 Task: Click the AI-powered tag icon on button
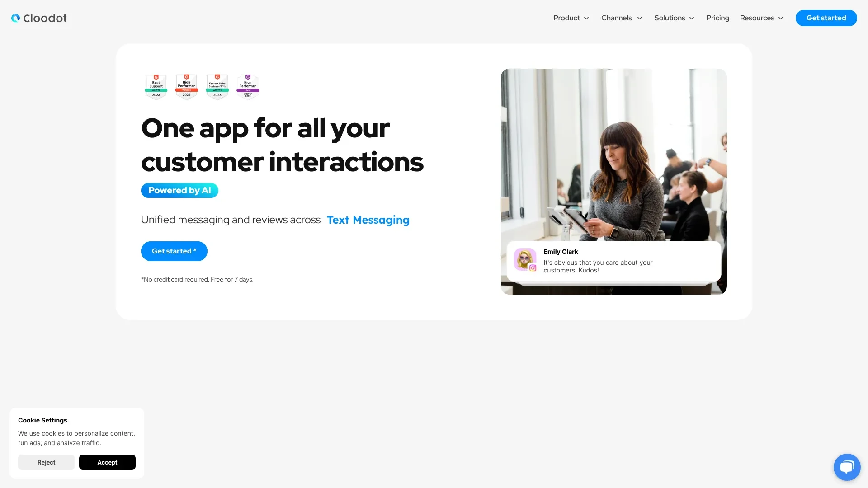(x=179, y=190)
